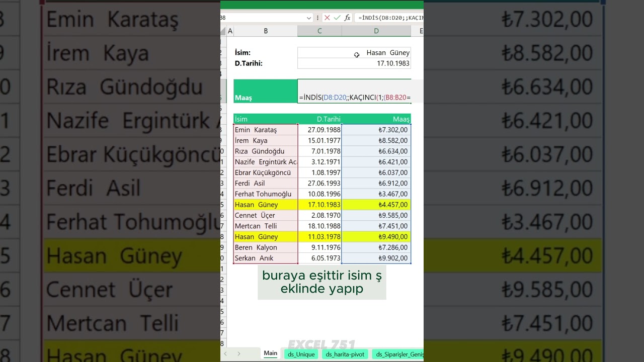Select the cell Rıza Gündoğdu
Viewport: 644px width, 362px height.
coord(266,151)
